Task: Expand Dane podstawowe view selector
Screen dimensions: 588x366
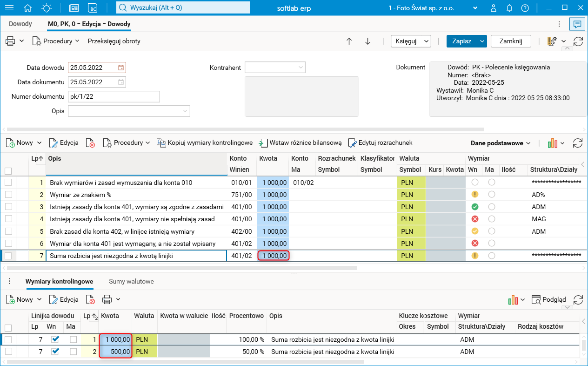Action: 501,143
